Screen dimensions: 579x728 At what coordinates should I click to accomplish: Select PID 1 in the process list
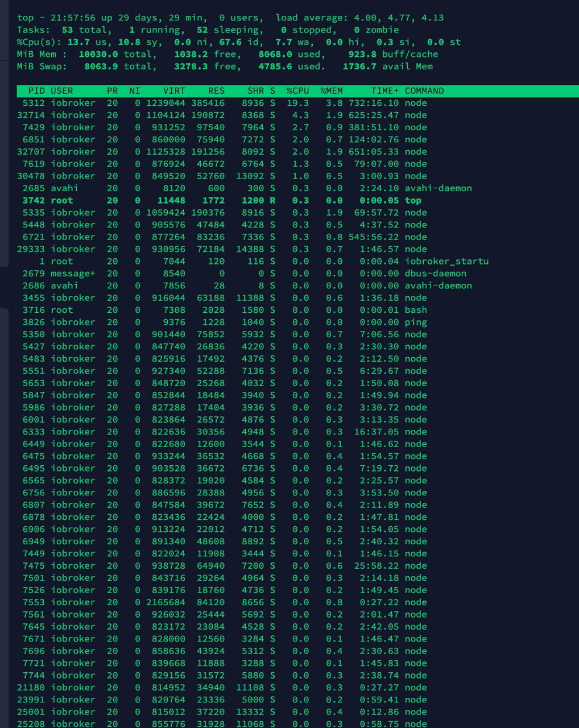42,261
